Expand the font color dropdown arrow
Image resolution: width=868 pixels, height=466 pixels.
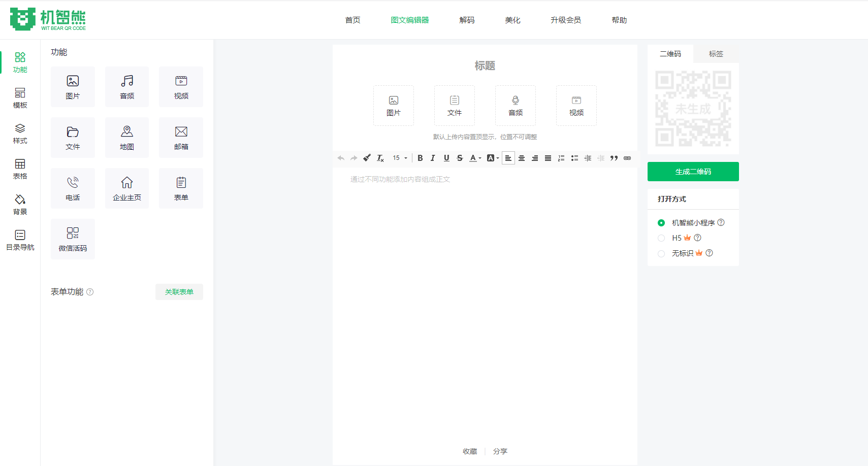[480, 158]
